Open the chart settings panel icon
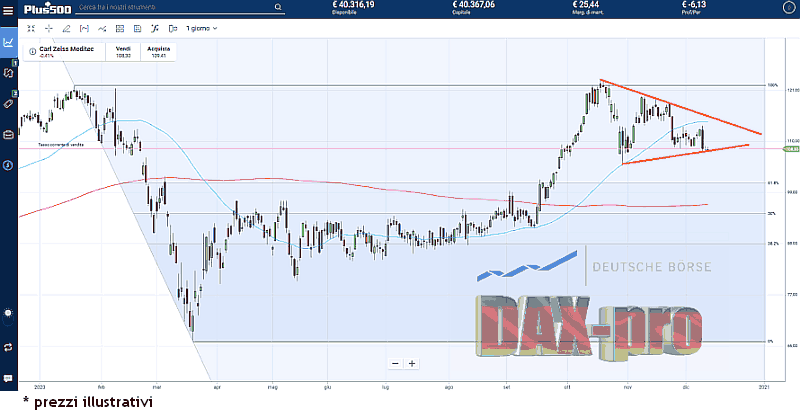This screenshot has width=800, height=411. (137, 29)
